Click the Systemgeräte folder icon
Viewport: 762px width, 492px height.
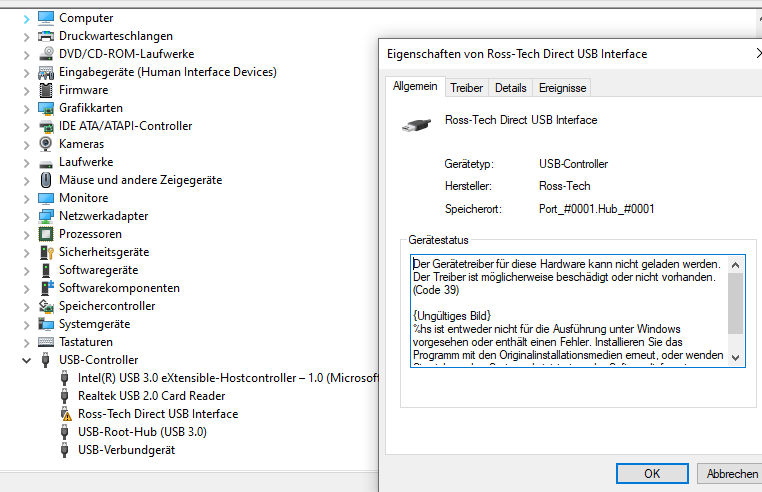point(46,324)
